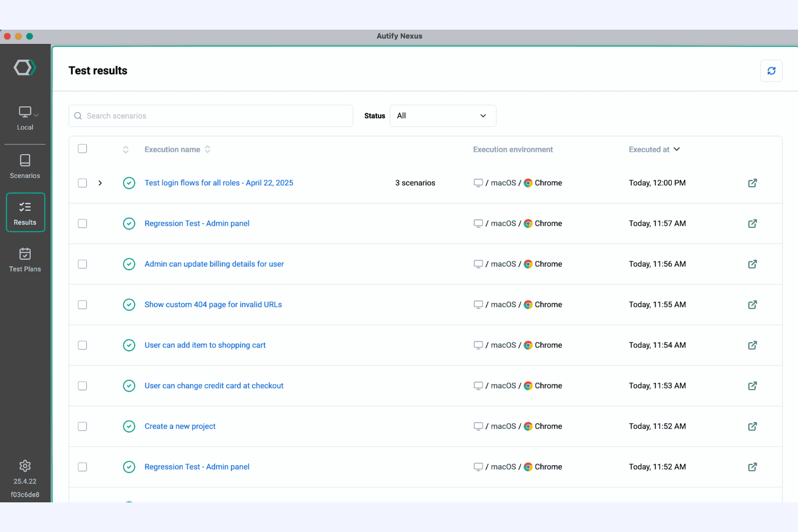Open the settings gear at sidebar bottom
798x532 pixels.
coord(25,466)
